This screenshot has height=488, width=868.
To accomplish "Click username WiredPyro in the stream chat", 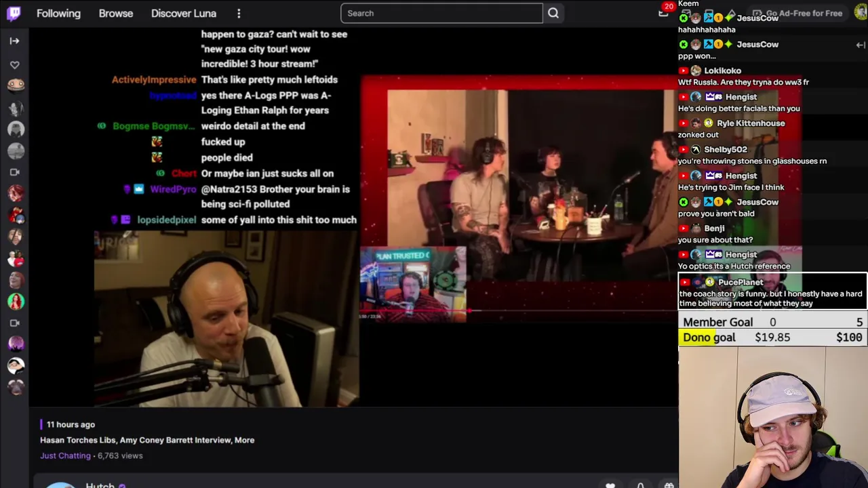I will click(173, 189).
